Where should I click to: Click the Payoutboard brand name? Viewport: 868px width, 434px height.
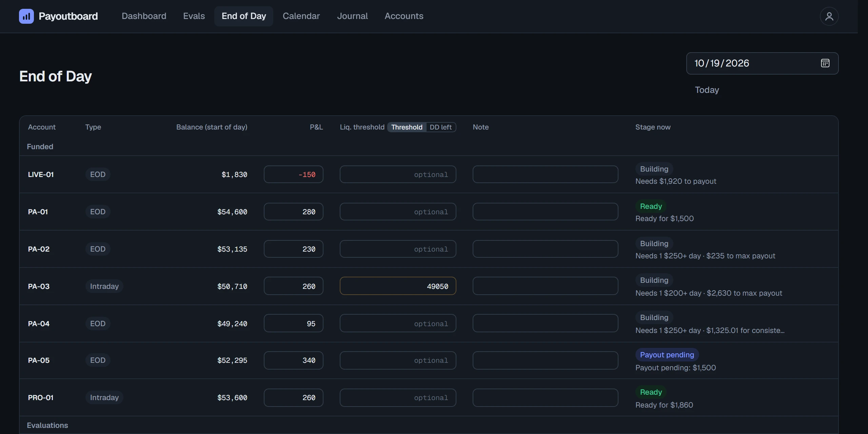[x=68, y=16]
